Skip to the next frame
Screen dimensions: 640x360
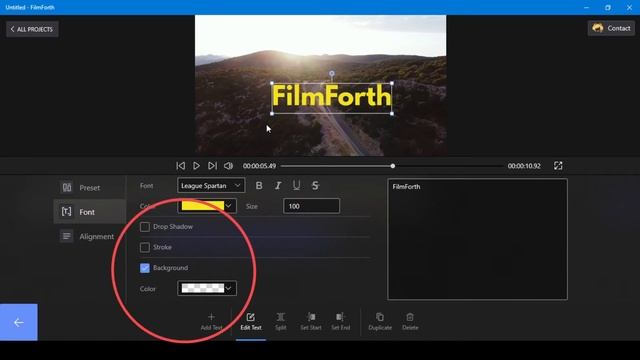point(212,166)
